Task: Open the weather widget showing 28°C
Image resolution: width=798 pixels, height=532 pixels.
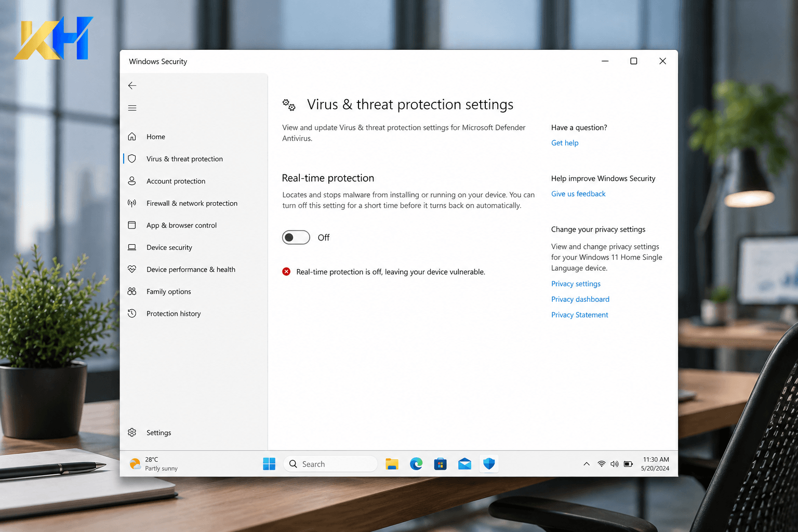Action: tap(154, 464)
